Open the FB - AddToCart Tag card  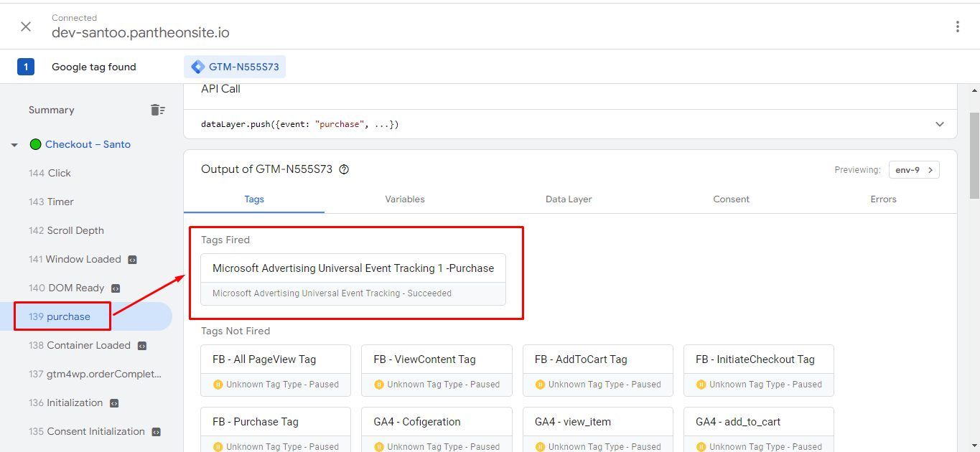click(x=598, y=370)
